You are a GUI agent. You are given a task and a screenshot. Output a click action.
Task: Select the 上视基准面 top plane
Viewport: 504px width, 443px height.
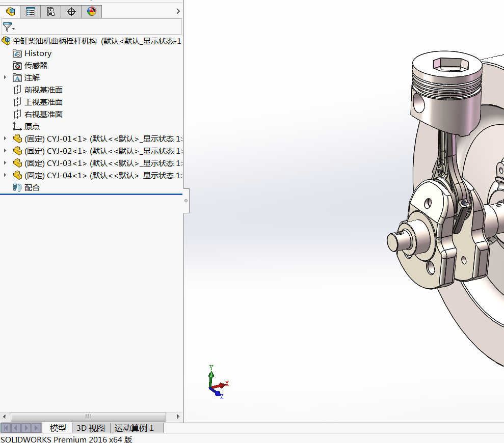(43, 102)
